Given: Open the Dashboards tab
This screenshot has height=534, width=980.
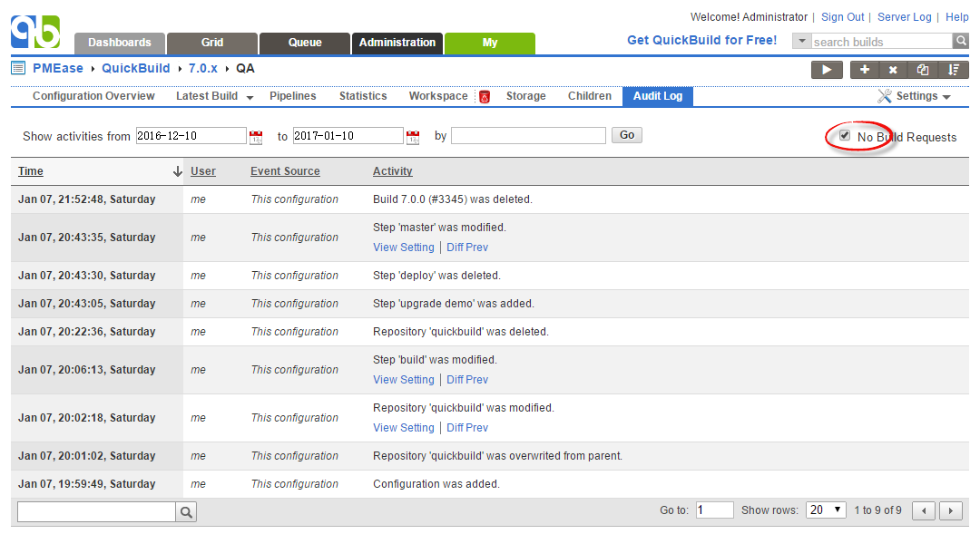Looking at the screenshot, I should [120, 44].
